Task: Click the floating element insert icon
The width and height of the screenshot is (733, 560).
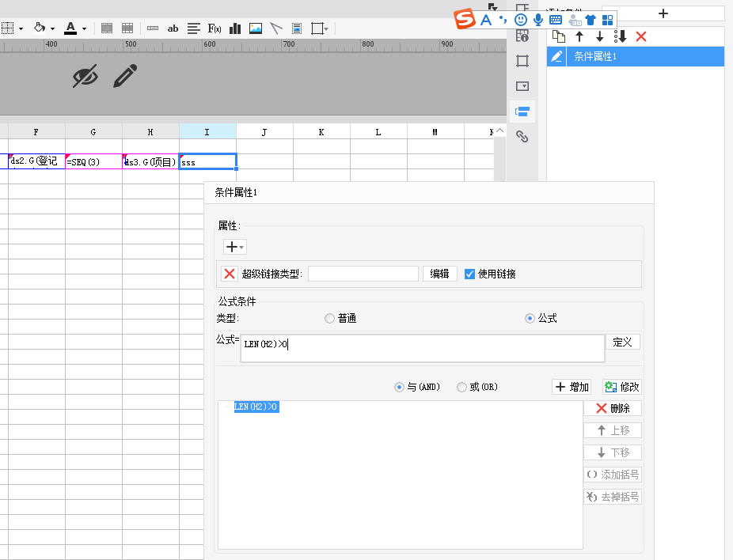Action: point(317,28)
